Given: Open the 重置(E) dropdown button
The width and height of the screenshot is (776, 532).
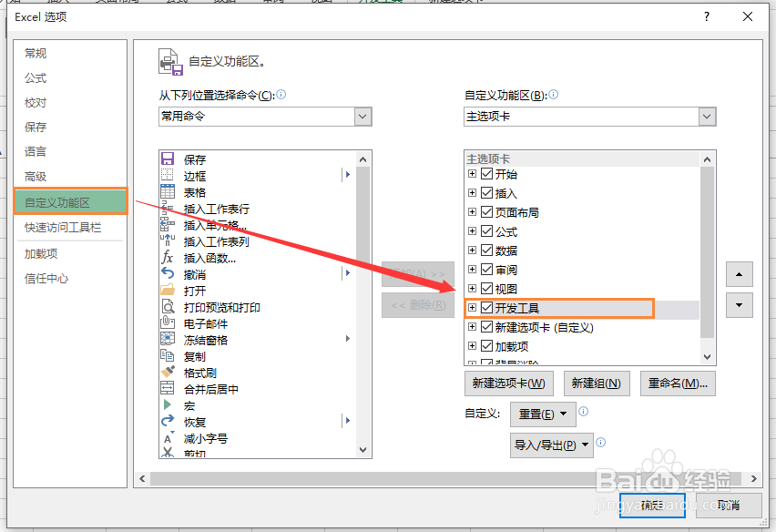Looking at the screenshot, I should [543, 414].
